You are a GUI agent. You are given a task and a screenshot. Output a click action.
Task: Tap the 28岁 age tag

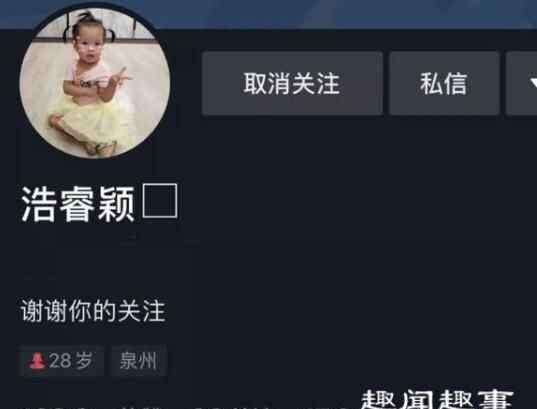(x=62, y=361)
